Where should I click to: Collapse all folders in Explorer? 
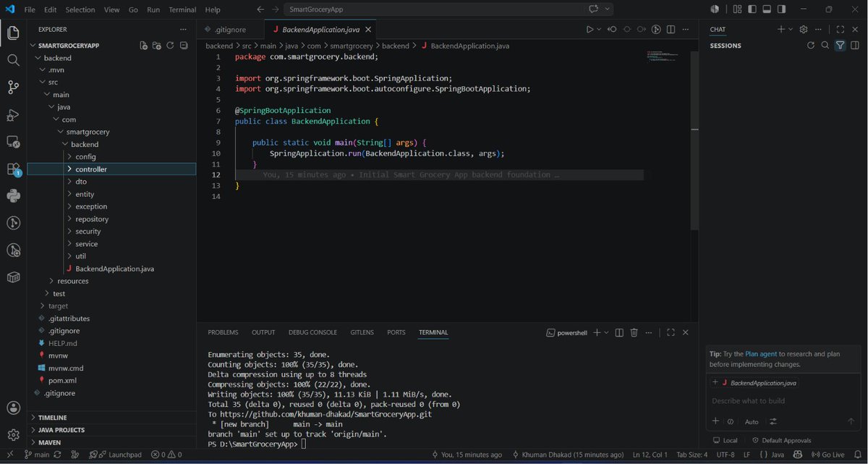click(183, 45)
